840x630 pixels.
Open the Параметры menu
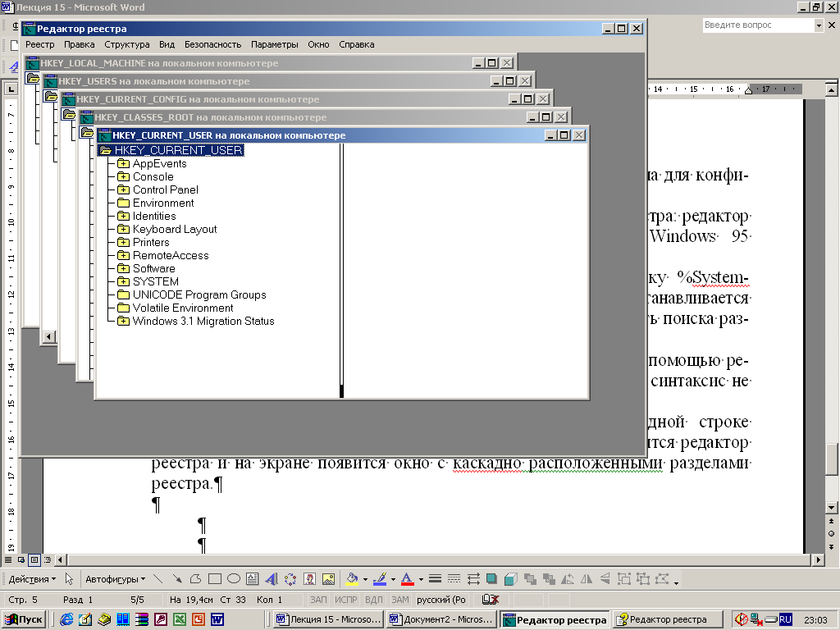click(274, 44)
